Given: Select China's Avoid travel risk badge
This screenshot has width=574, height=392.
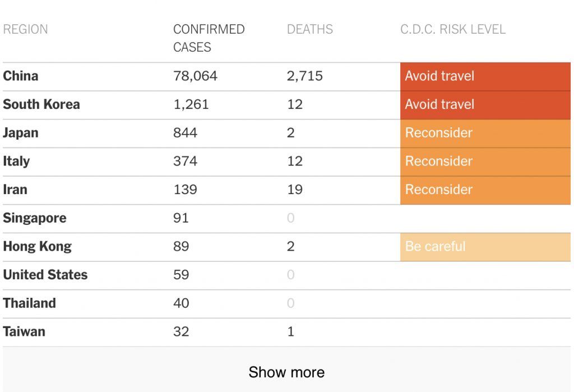Looking at the screenshot, I should (485, 77).
